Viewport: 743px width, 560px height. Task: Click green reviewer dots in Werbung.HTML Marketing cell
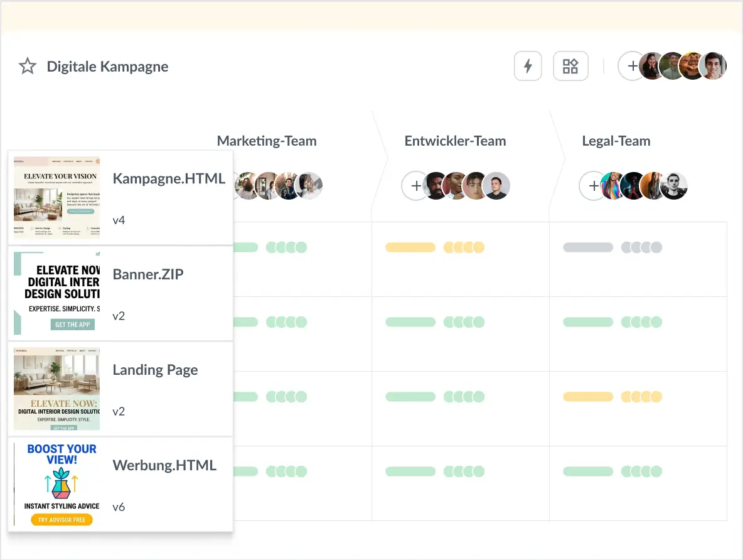pos(286,471)
